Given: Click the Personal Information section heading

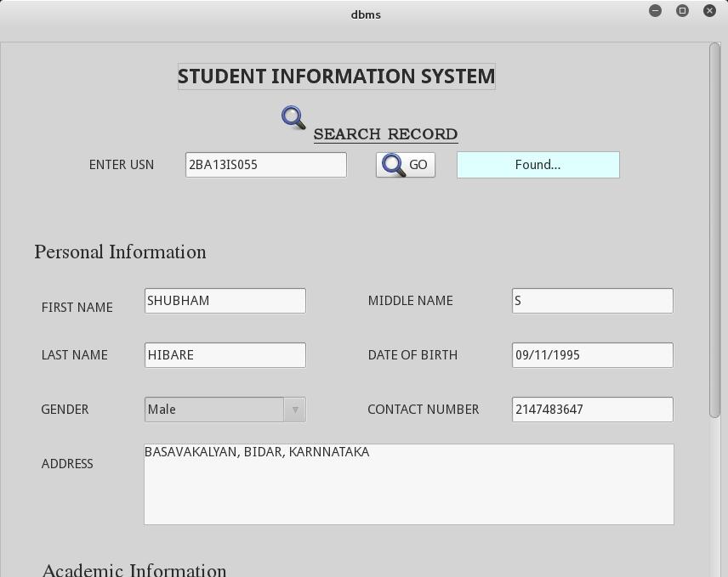Looking at the screenshot, I should [120, 252].
